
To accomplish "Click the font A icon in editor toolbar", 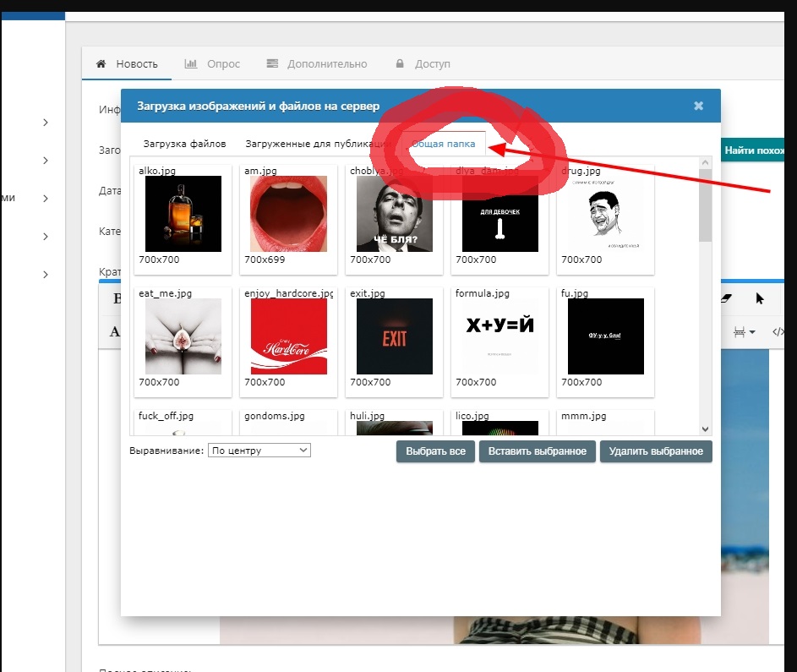I will point(116,332).
